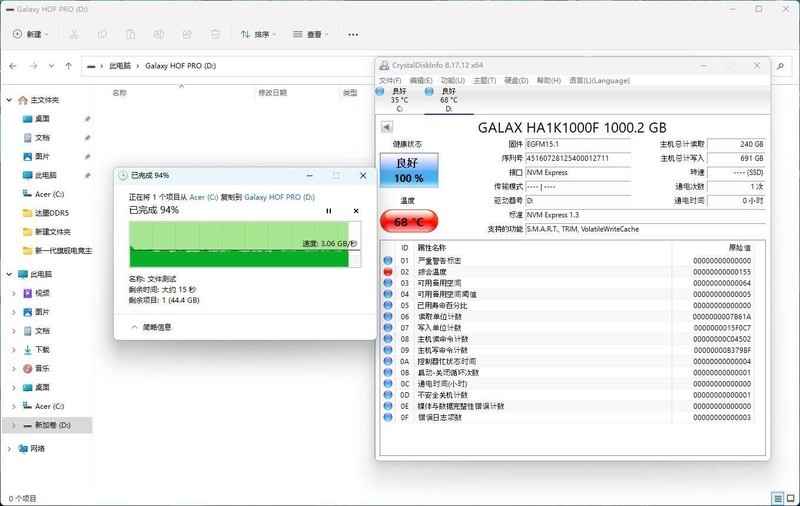Select 文档 under 主文件夹 in sidebar
The width and height of the screenshot is (800, 506).
[x=42, y=138]
